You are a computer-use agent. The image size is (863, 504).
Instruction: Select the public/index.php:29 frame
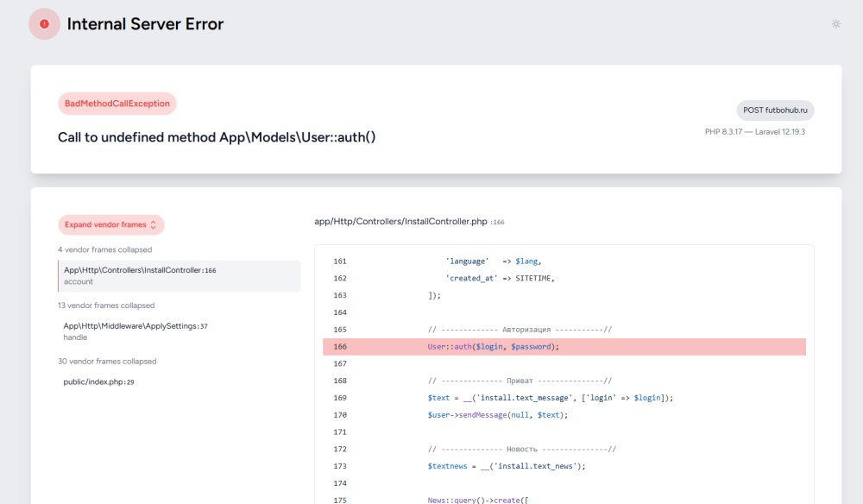tap(98, 381)
